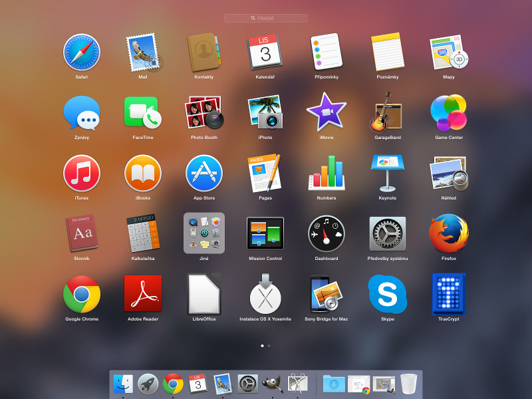Click the Launchpad rocket icon in the Dock
Screen dimensions: 532x399
coord(148,384)
